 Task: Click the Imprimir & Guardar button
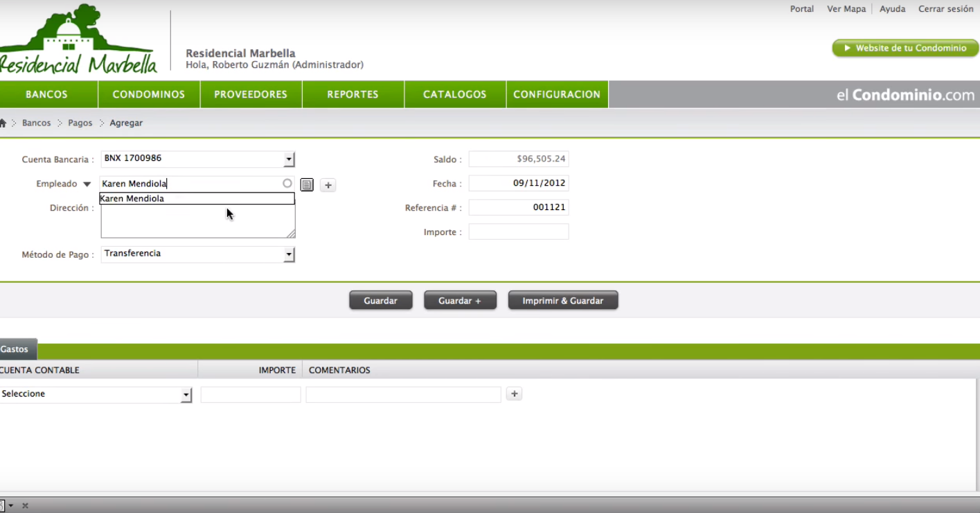click(x=563, y=301)
